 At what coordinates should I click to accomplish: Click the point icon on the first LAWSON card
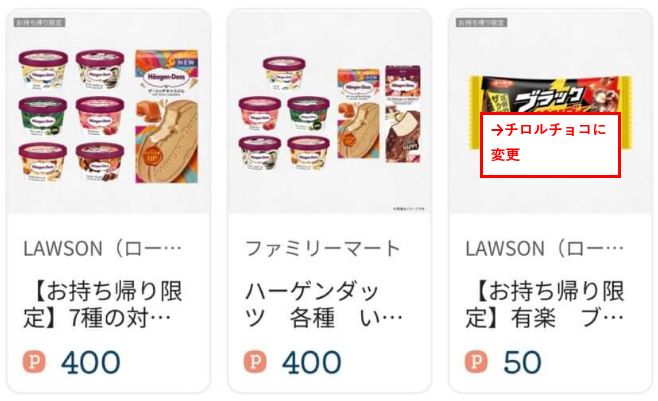(x=34, y=361)
